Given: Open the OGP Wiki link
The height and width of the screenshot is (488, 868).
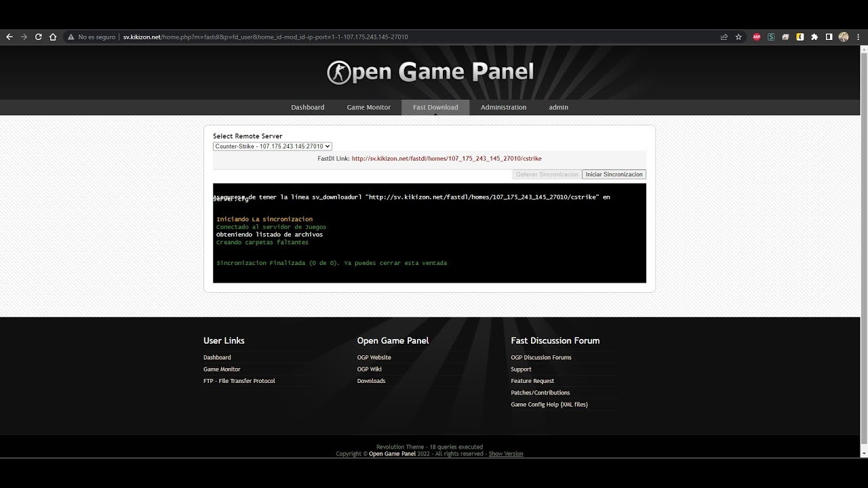Looking at the screenshot, I should pos(370,369).
